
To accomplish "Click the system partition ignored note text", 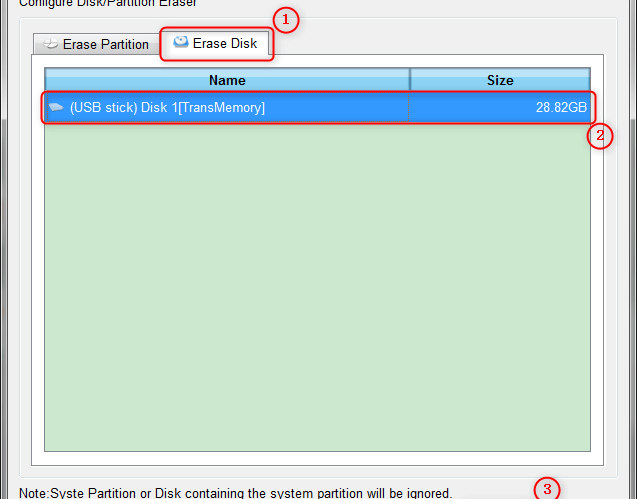I will [236, 493].
